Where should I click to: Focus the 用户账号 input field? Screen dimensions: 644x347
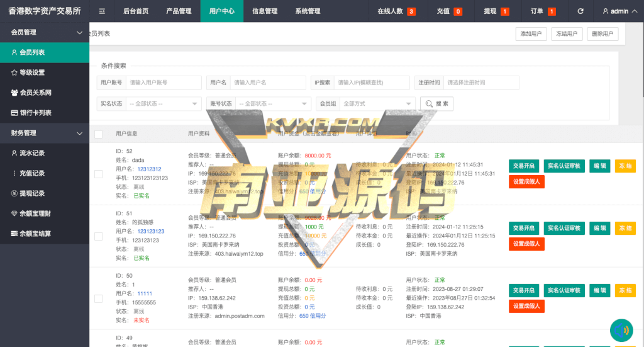(164, 82)
